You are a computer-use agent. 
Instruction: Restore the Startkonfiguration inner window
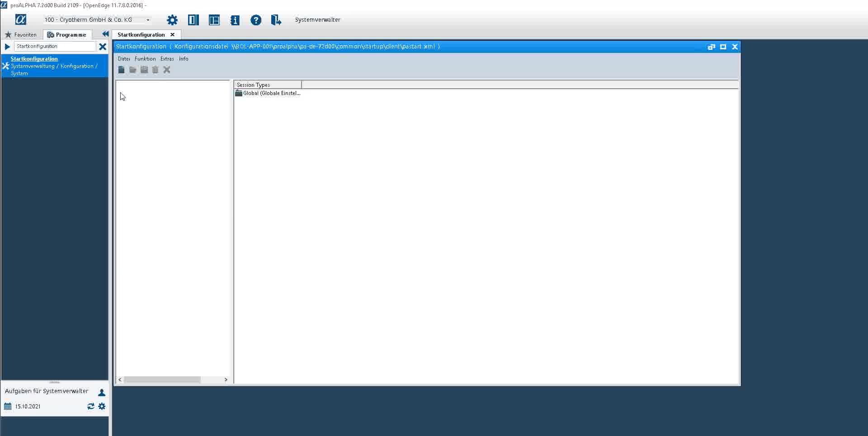point(712,47)
